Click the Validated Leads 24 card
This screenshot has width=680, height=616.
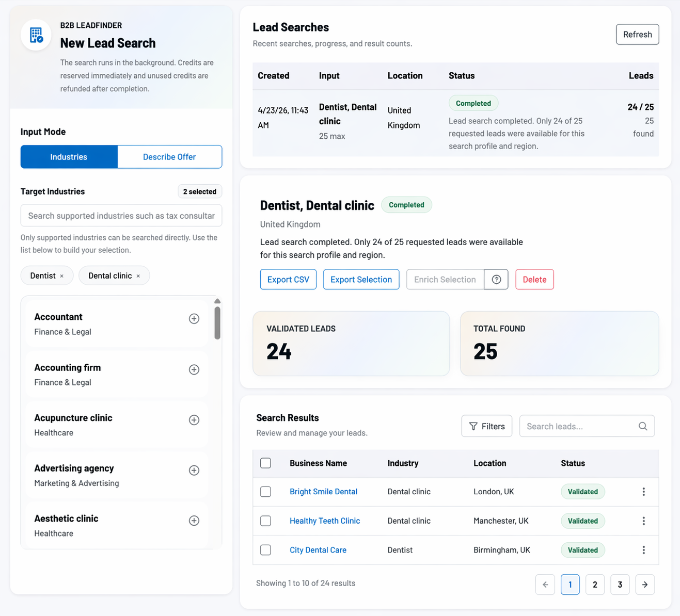[351, 344]
